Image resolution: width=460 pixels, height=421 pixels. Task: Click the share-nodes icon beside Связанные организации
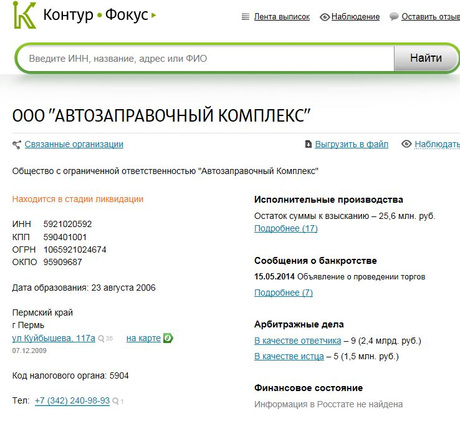pos(17,145)
